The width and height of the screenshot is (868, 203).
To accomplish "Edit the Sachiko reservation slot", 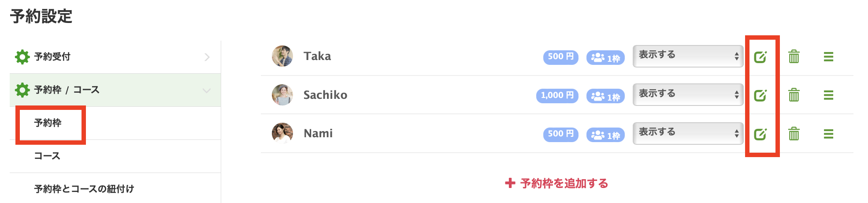I will coord(760,95).
